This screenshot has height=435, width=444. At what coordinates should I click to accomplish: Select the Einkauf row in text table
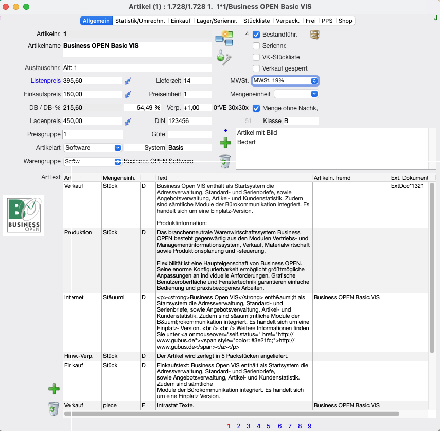click(246, 381)
